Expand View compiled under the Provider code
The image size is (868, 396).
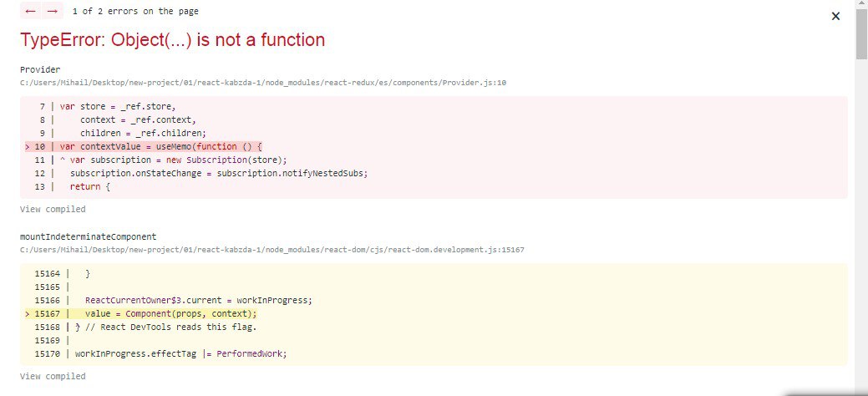click(x=53, y=209)
